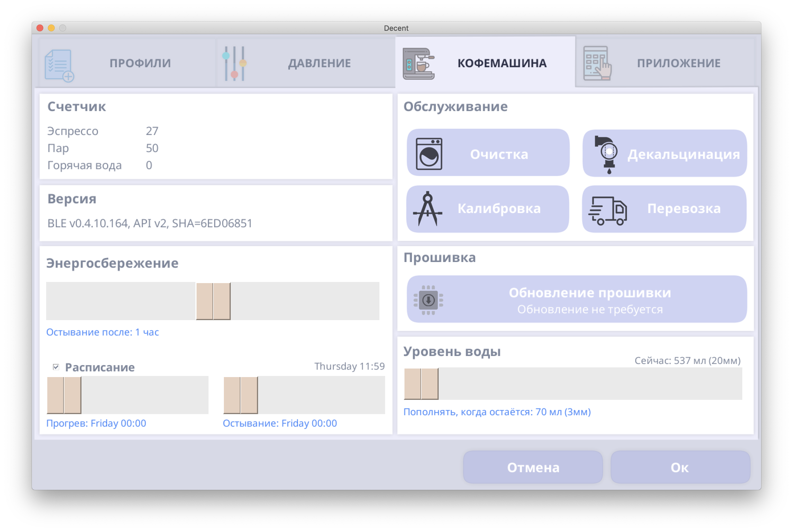
Task: Click the BLE version text line
Action: point(150,223)
